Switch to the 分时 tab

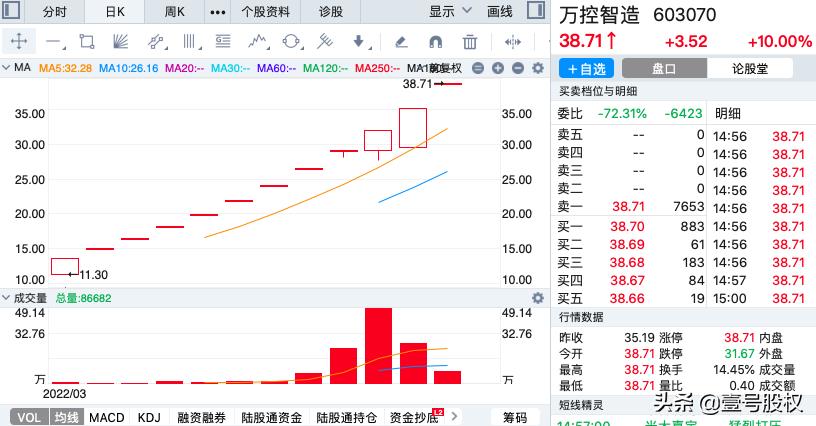(55, 11)
